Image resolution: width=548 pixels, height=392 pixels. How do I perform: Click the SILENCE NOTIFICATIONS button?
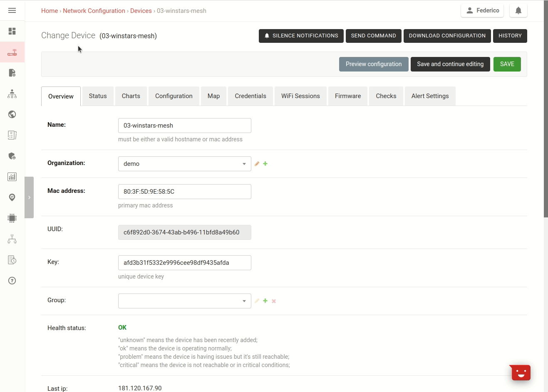tap(301, 36)
